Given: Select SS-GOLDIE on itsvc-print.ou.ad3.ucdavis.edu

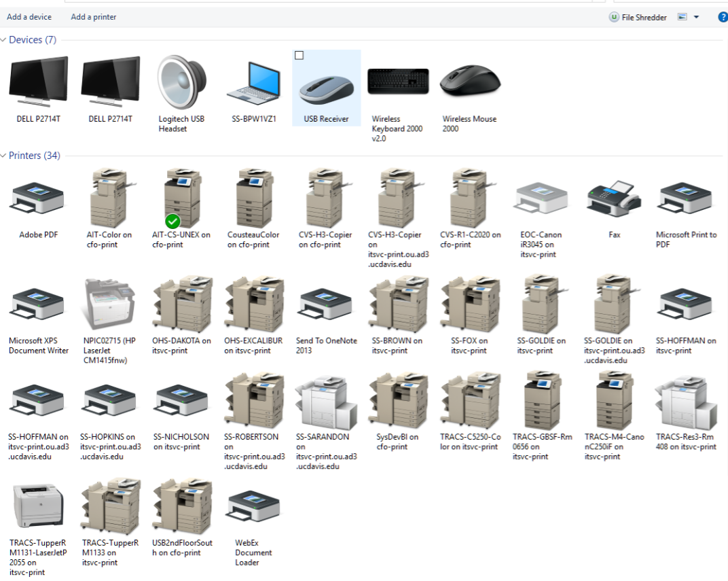Looking at the screenshot, I should [614, 319].
